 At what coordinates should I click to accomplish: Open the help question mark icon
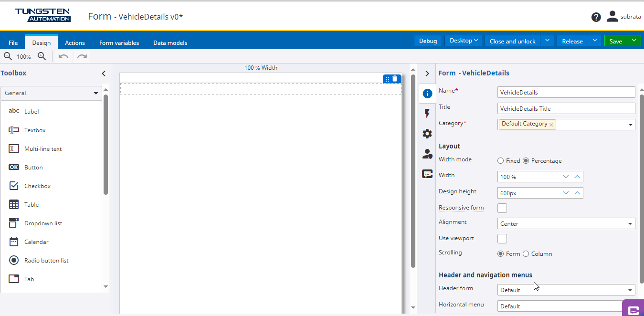pyautogui.click(x=596, y=17)
